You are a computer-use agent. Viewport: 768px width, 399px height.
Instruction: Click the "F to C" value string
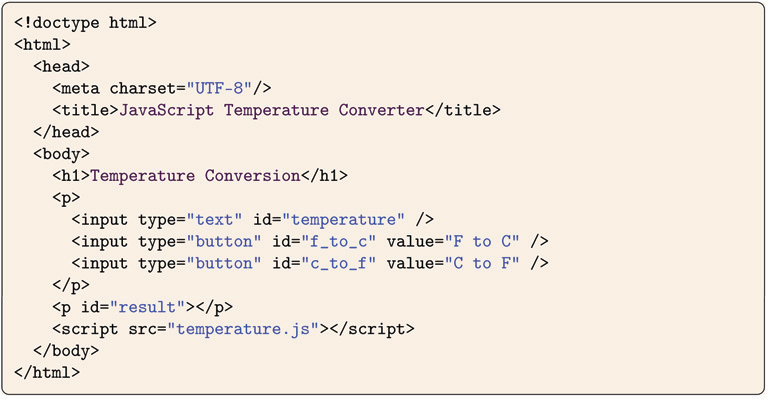[x=482, y=241]
